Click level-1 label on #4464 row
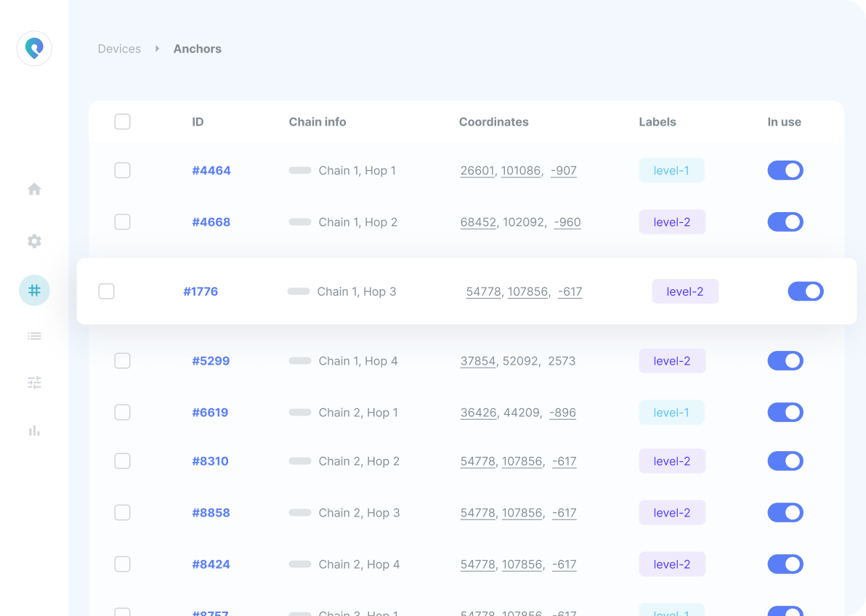866x616 pixels. pos(671,170)
